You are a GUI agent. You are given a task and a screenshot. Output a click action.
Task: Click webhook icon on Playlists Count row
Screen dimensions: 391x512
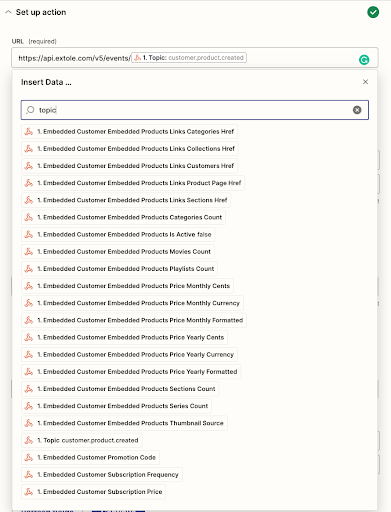(x=29, y=269)
